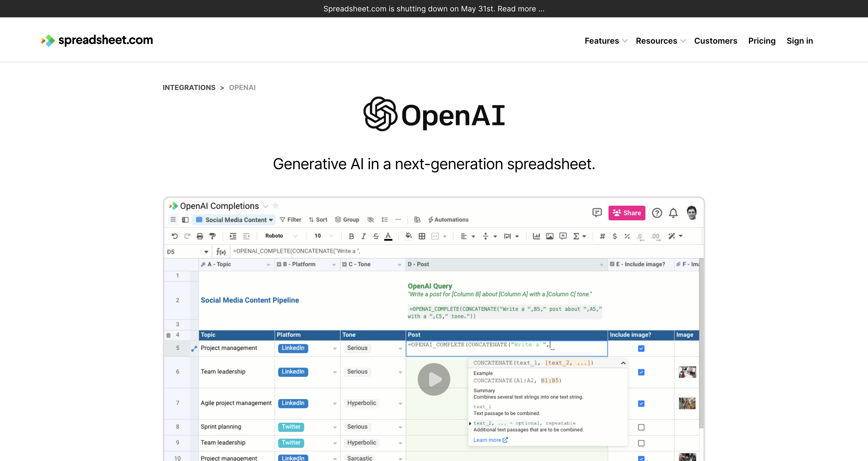
Task: Check Include image for Sprint planning row
Action: [x=641, y=427]
